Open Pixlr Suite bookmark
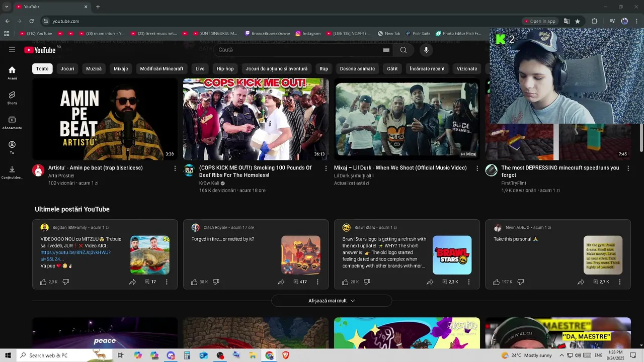The height and width of the screenshot is (362, 644). (418, 33)
